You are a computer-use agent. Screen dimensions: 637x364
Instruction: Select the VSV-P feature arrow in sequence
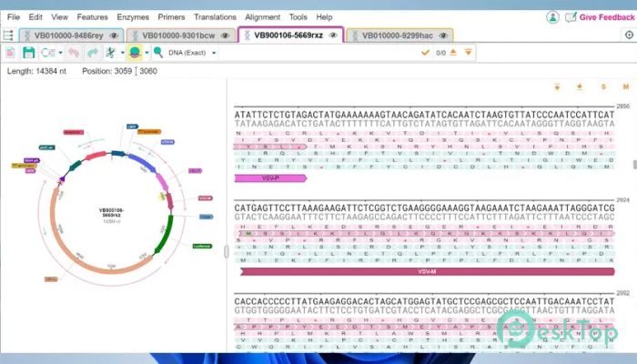(x=270, y=178)
